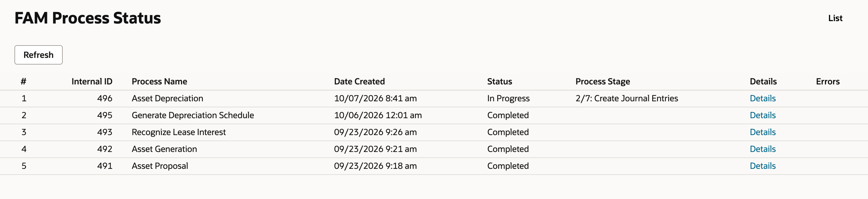Click the FAM Process Status page title
The image size is (868, 199).
pyautogui.click(x=88, y=18)
